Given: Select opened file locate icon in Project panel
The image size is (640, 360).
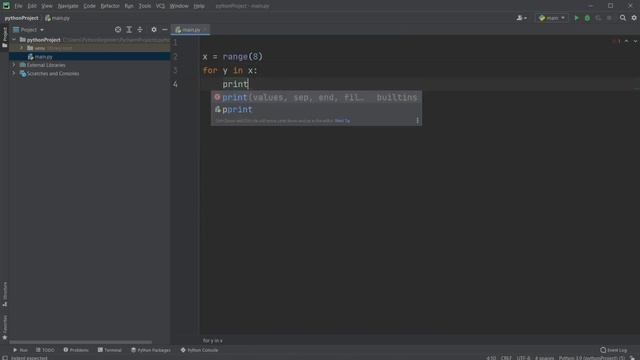Looking at the screenshot, I should click(118, 30).
